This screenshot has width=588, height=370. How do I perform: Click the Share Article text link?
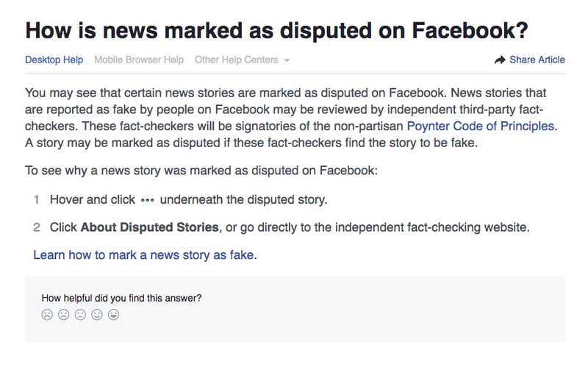(537, 60)
